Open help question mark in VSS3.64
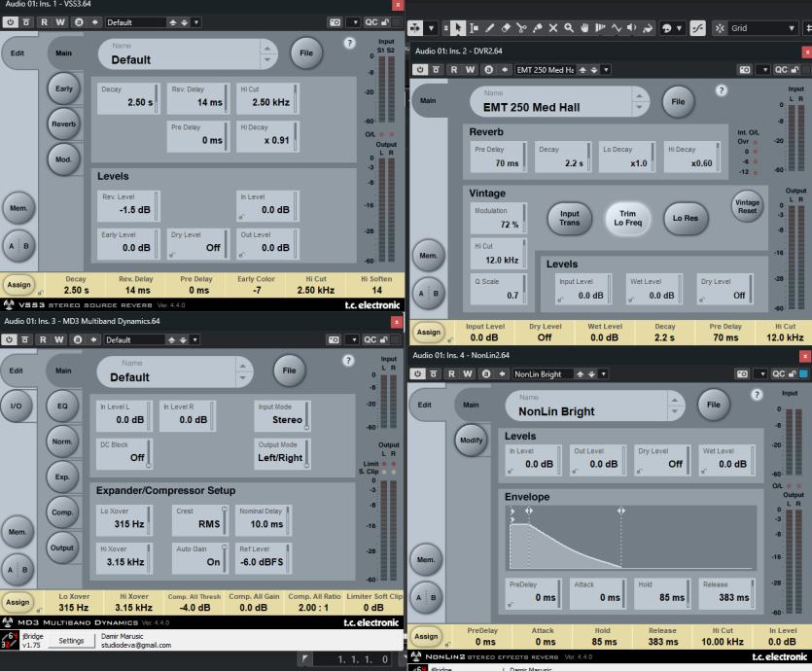The height and width of the screenshot is (671, 812). [349, 43]
